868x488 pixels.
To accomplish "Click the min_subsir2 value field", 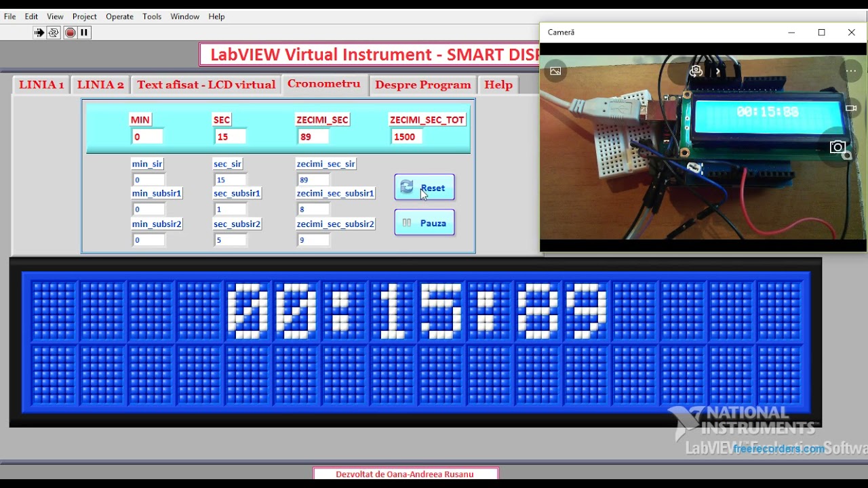I will click(x=149, y=240).
